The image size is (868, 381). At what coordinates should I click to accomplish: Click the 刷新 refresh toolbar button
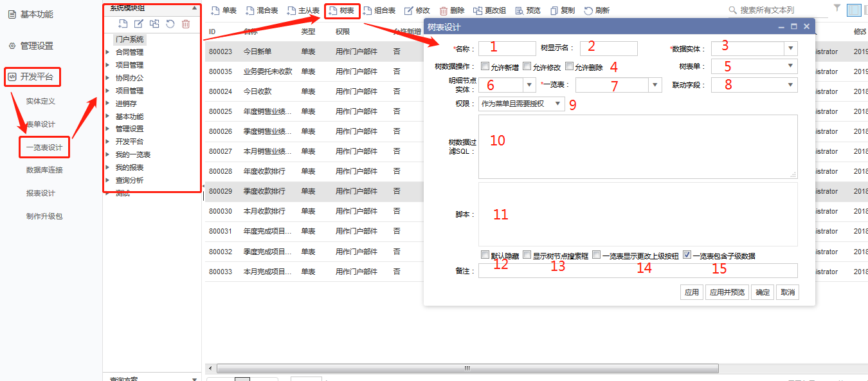pos(596,10)
